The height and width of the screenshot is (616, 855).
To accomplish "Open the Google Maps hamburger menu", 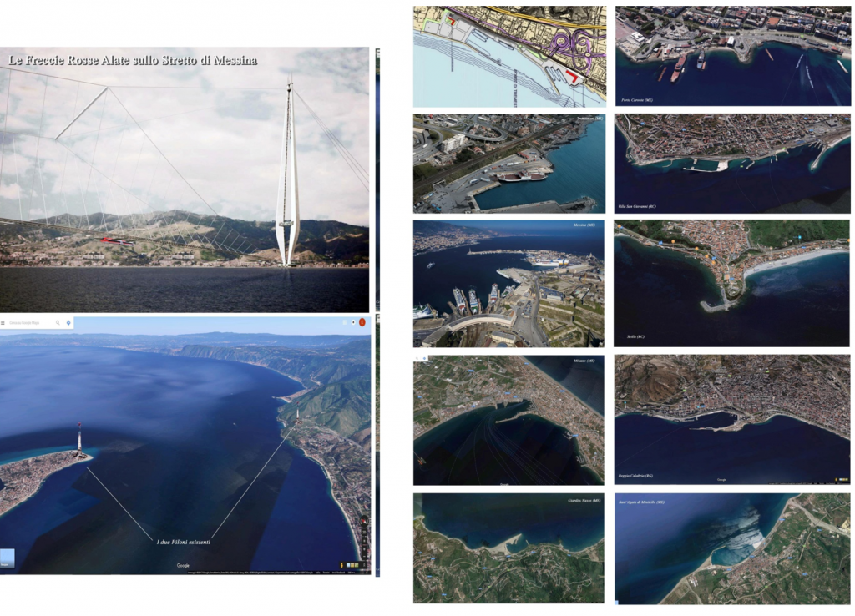I will click(5, 322).
